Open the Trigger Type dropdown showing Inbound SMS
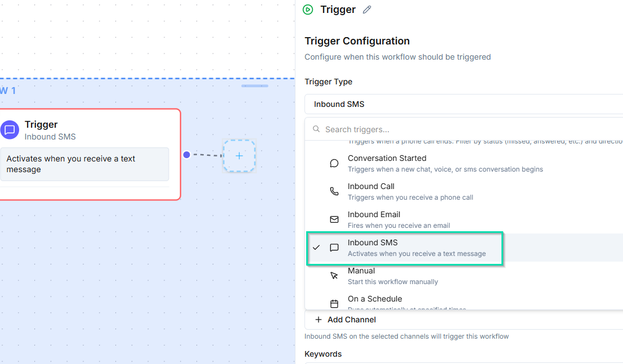Viewport: 623px width, 364px height. (x=464, y=104)
